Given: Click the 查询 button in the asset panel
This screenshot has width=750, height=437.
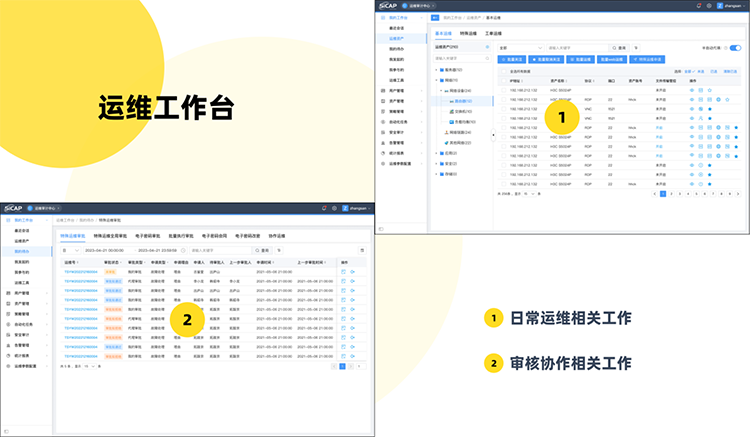Looking at the screenshot, I should [x=620, y=47].
